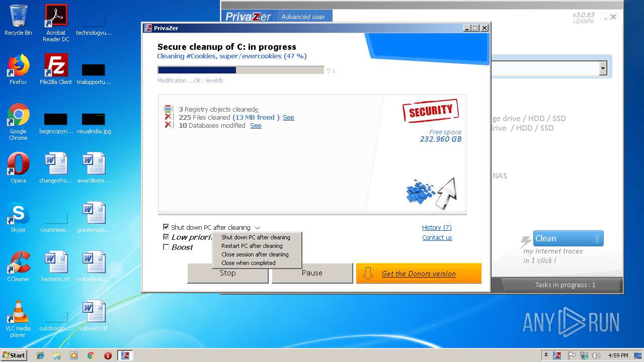Launch Google Chrome from desktop
644x362 pixels.
(x=18, y=122)
